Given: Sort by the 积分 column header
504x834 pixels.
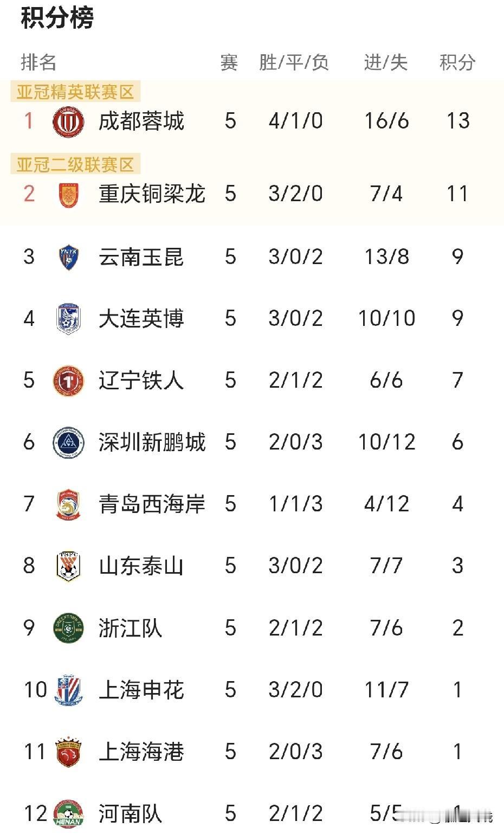Looking at the screenshot, I should tap(457, 62).
